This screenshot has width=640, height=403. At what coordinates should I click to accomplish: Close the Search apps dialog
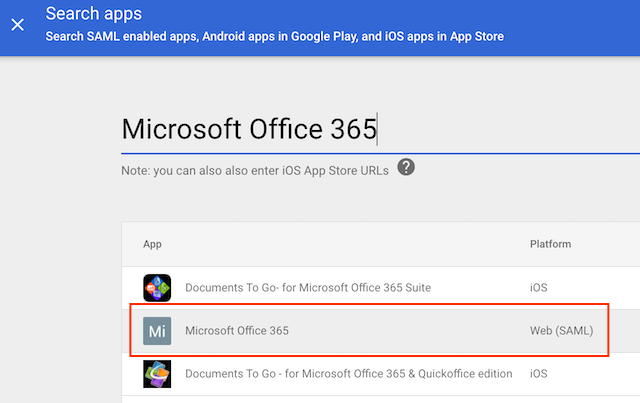click(18, 24)
